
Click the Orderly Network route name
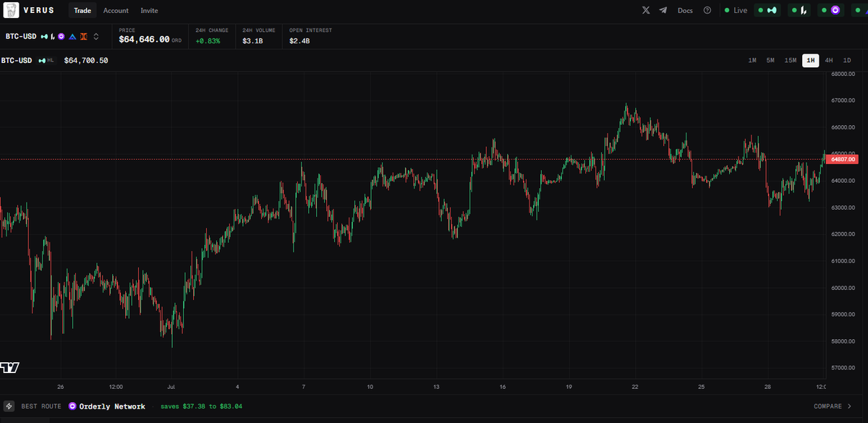tap(112, 406)
